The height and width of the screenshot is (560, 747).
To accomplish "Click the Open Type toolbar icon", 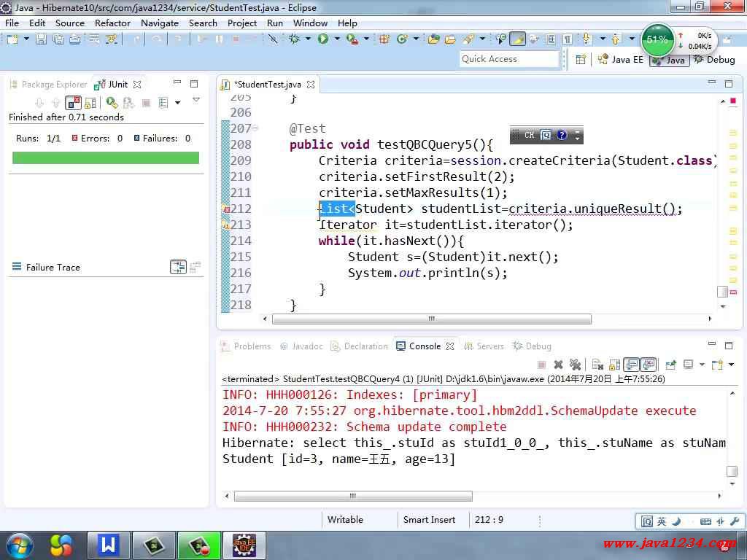I will [433, 39].
